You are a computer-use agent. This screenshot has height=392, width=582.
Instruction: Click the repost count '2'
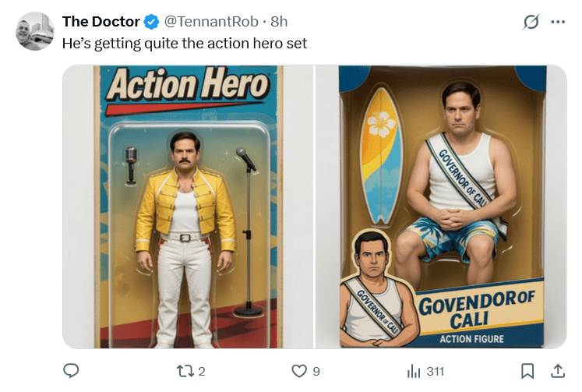point(202,372)
